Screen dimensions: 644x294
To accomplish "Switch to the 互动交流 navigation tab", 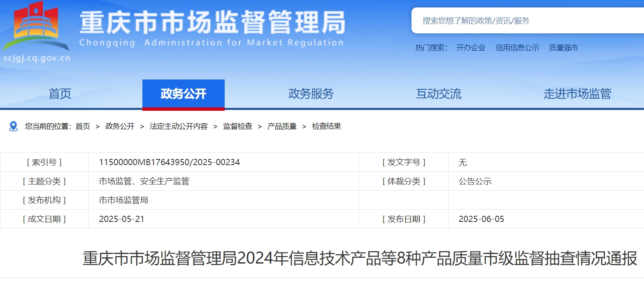I will [439, 94].
